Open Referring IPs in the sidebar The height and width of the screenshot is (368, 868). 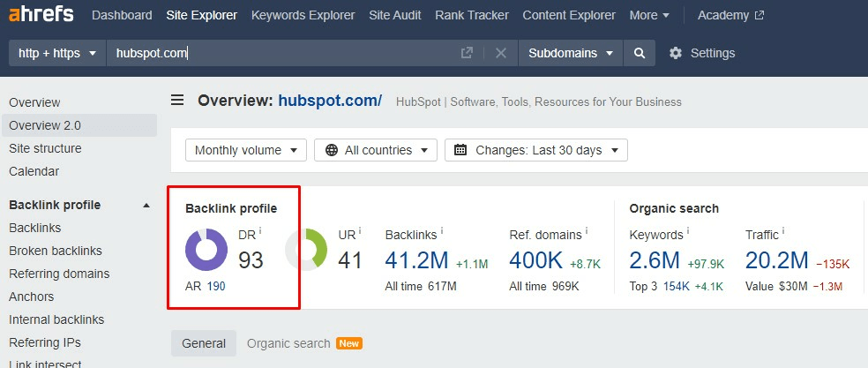[x=45, y=342]
